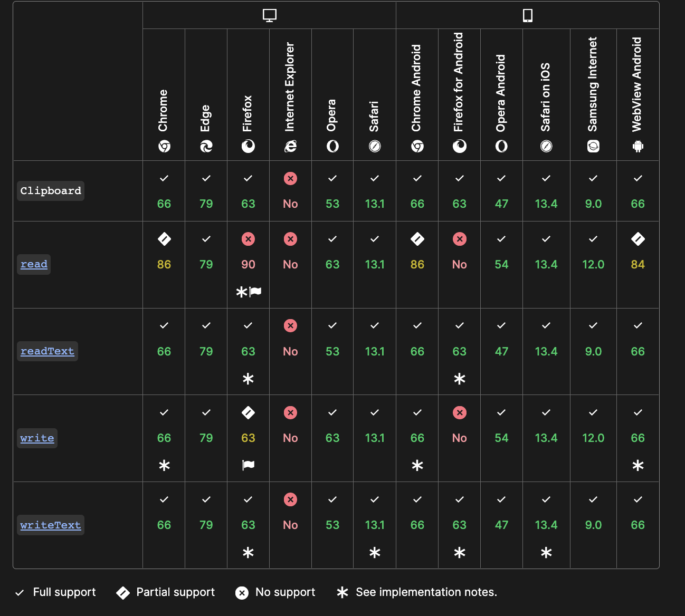
Task: Open the write method link
Action: [x=37, y=438]
